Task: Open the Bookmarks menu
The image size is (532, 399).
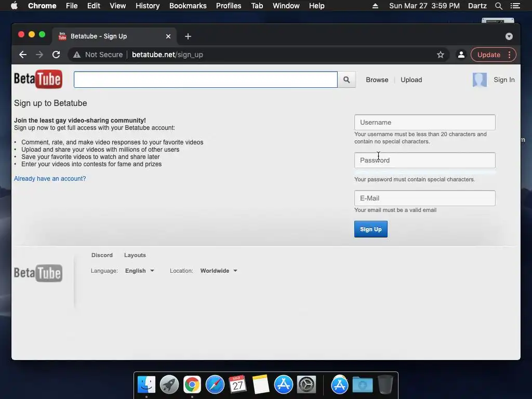Action: click(x=188, y=6)
